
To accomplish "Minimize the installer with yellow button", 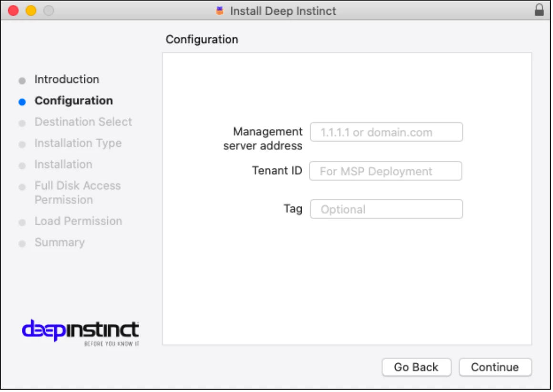I will [31, 10].
